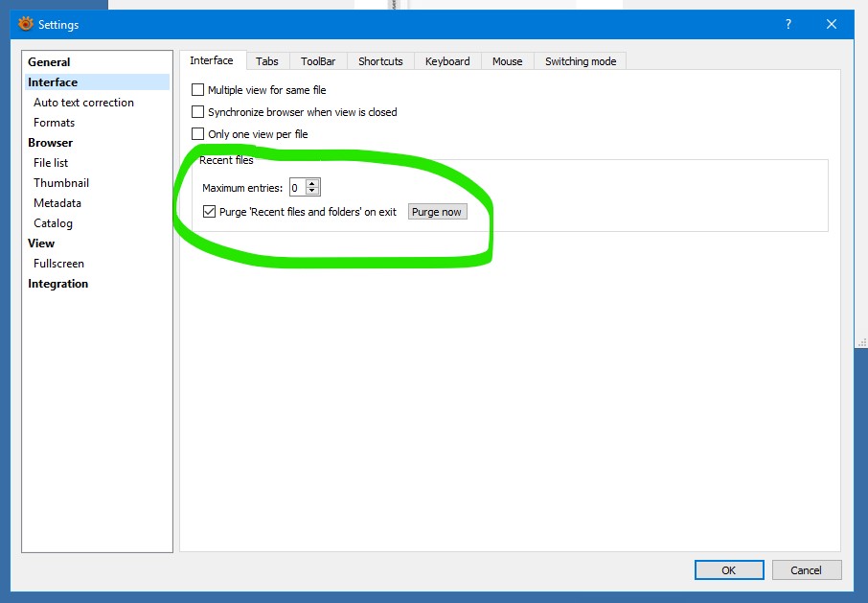Viewport: 868px width, 603px height.
Task: Click the help question mark icon
Action: click(x=788, y=24)
